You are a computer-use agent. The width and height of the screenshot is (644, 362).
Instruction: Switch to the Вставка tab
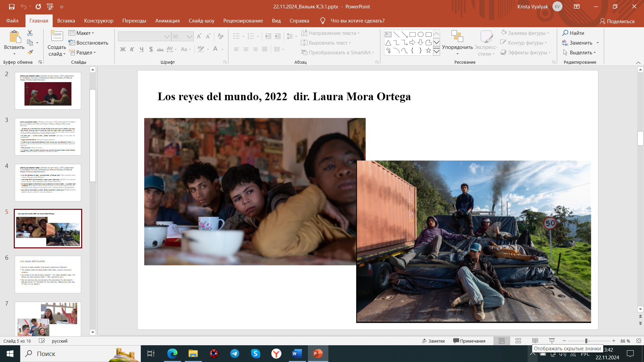66,21
